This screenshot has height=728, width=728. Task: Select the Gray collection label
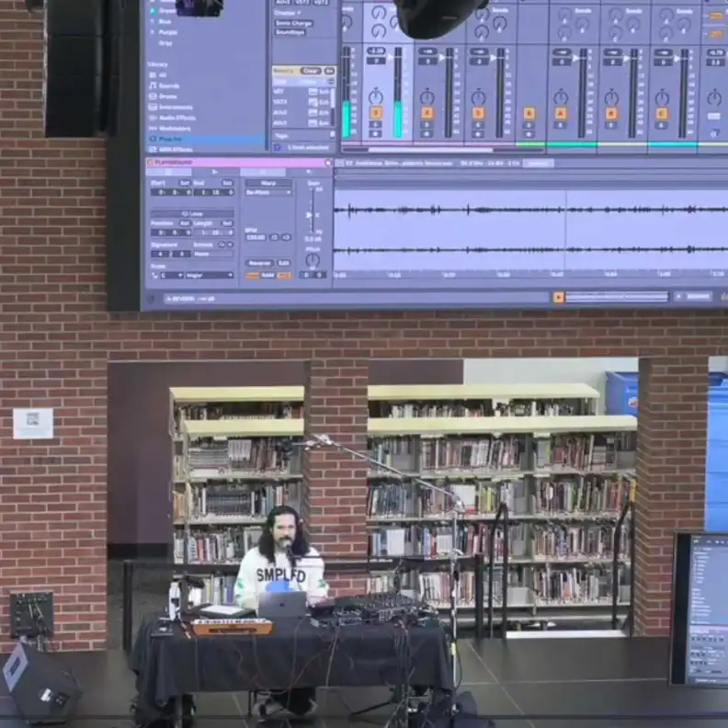[164, 43]
